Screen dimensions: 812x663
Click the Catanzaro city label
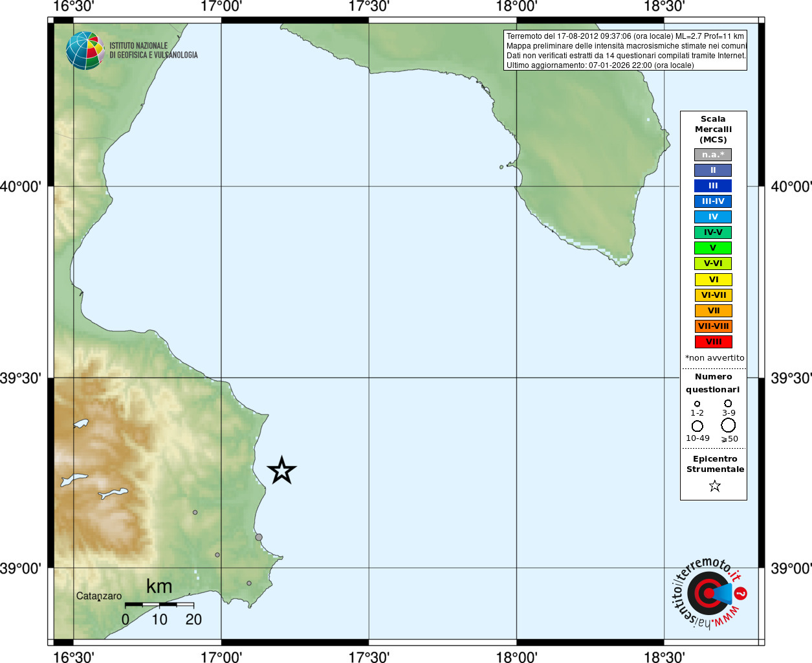point(99,596)
